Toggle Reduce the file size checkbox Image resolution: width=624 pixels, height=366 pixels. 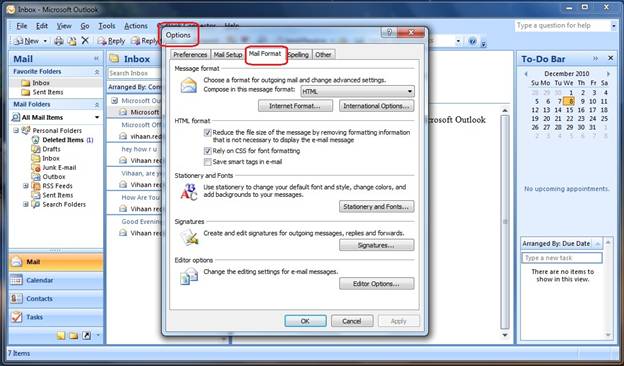[x=207, y=133]
